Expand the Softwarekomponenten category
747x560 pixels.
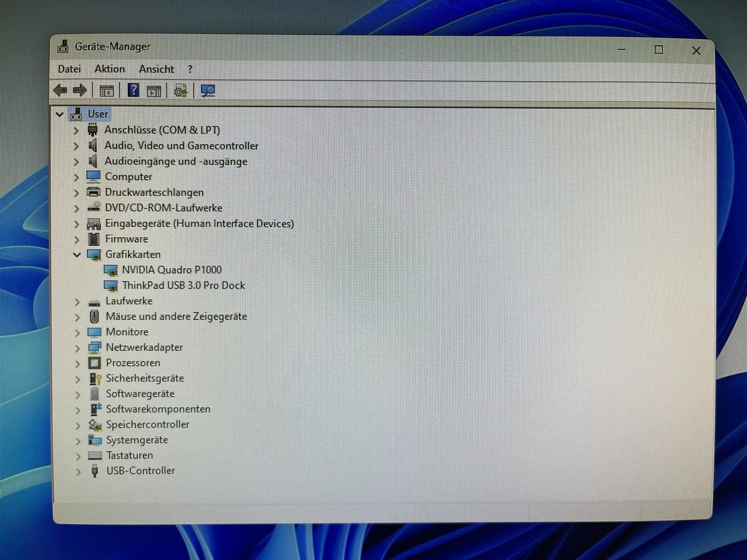point(78,410)
